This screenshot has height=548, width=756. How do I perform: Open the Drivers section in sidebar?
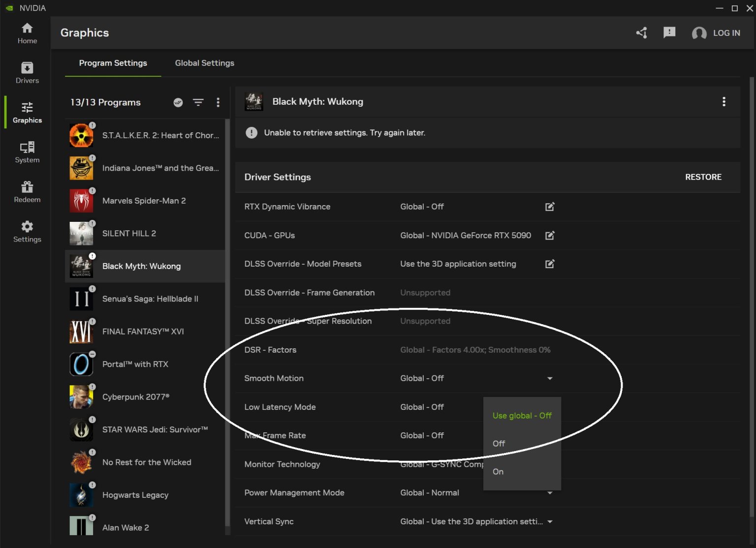[27, 72]
